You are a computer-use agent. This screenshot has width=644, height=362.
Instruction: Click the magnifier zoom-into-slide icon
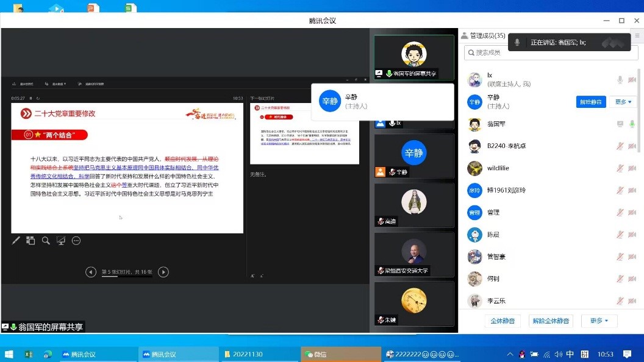46,241
